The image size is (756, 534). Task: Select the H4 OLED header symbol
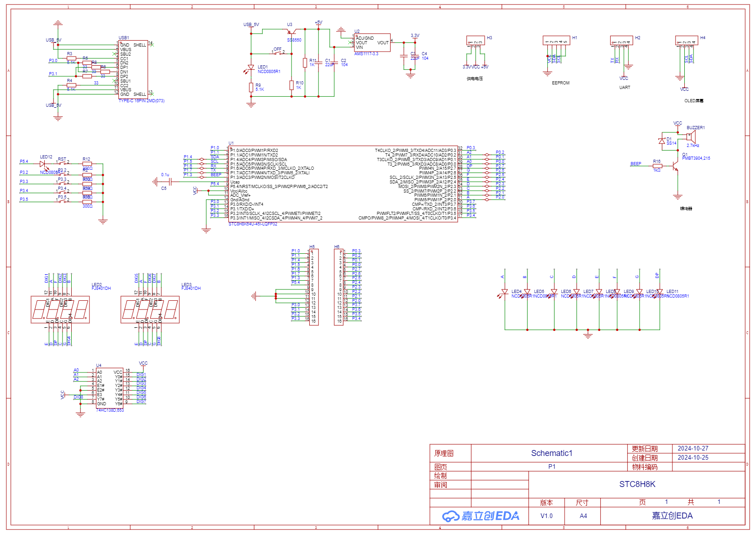(x=687, y=40)
